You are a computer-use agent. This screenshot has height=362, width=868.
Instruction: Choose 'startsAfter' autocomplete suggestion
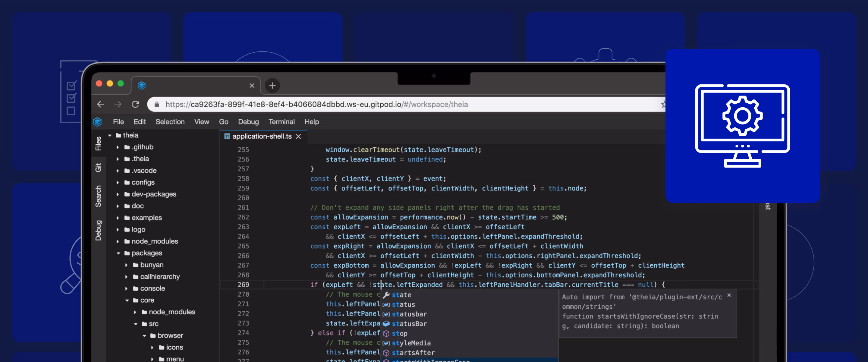click(469, 353)
